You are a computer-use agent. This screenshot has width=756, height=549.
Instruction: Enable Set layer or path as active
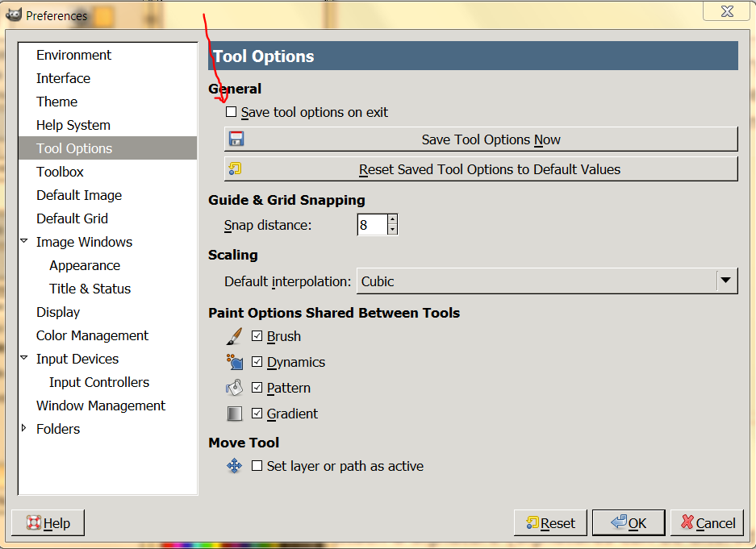point(257,466)
